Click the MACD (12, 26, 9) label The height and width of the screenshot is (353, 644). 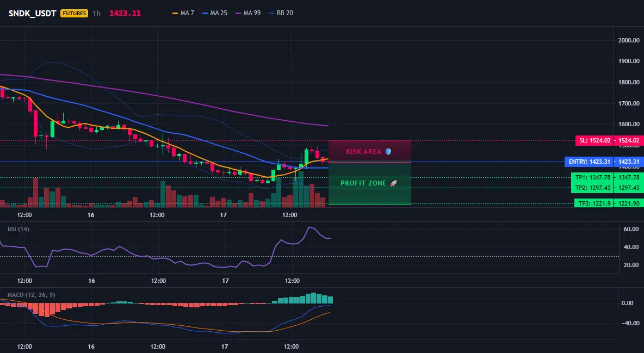pos(31,295)
